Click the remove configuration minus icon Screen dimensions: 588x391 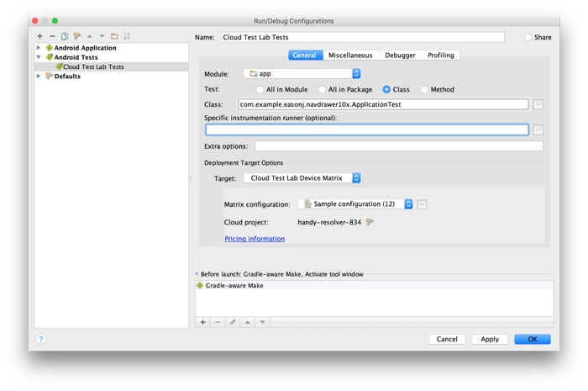tap(52, 36)
